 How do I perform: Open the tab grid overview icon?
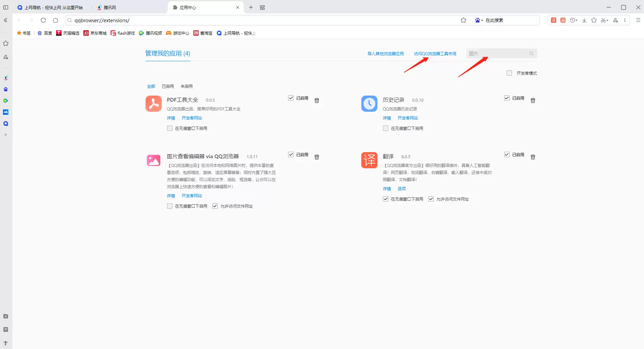click(263, 7)
